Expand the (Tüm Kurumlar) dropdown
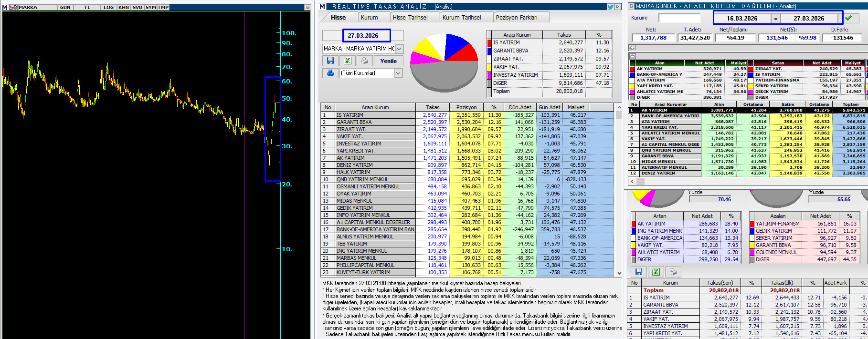The height and width of the screenshot is (339, 868). (x=398, y=73)
